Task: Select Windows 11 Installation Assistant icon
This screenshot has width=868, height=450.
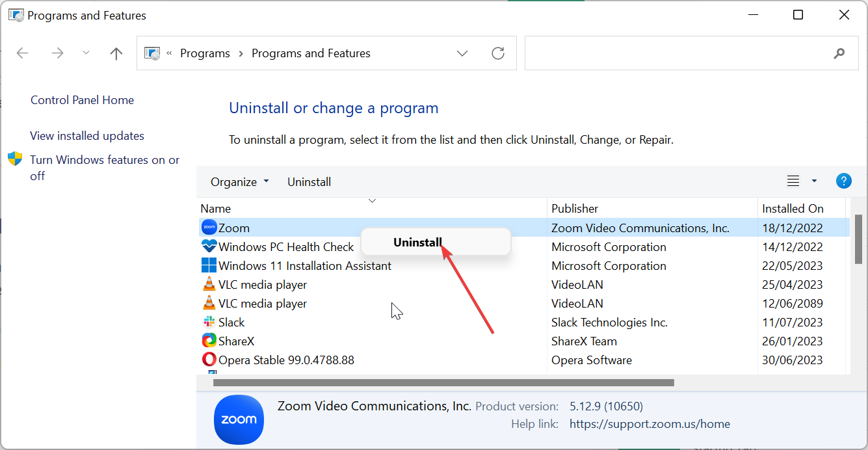Action: [209, 265]
